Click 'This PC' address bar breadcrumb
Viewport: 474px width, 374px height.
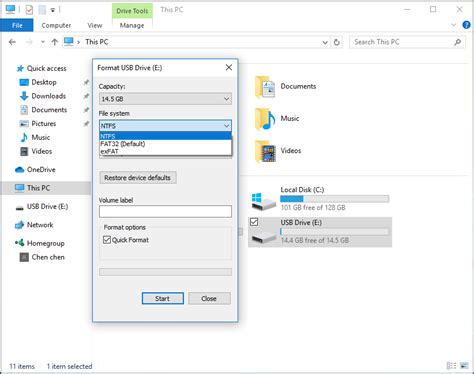(x=97, y=42)
